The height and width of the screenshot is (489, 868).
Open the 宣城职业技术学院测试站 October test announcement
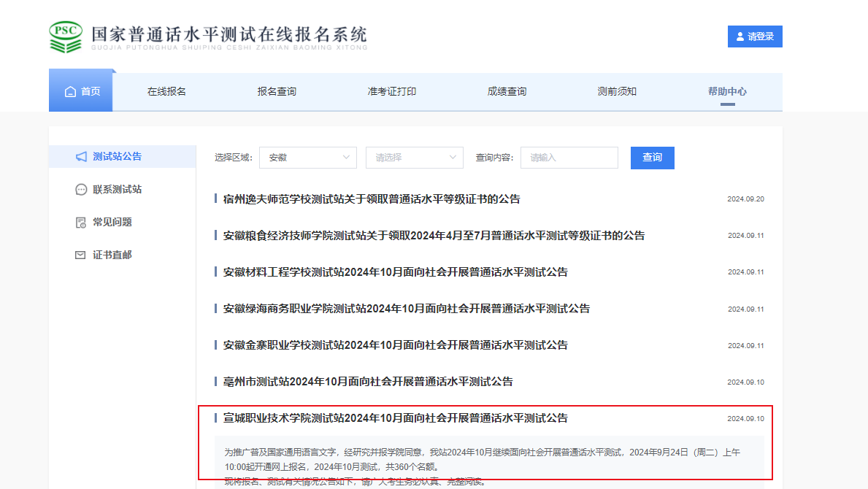tap(395, 418)
